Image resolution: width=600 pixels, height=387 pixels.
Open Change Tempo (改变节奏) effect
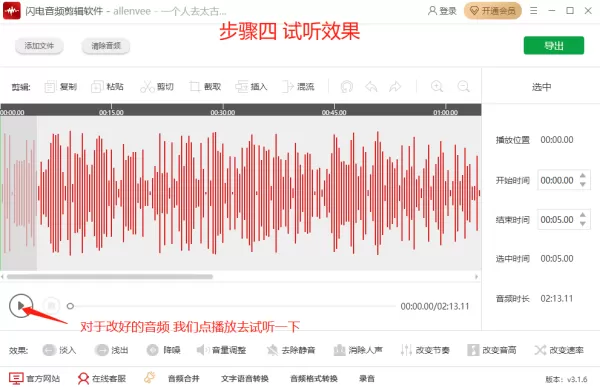(425, 350)
